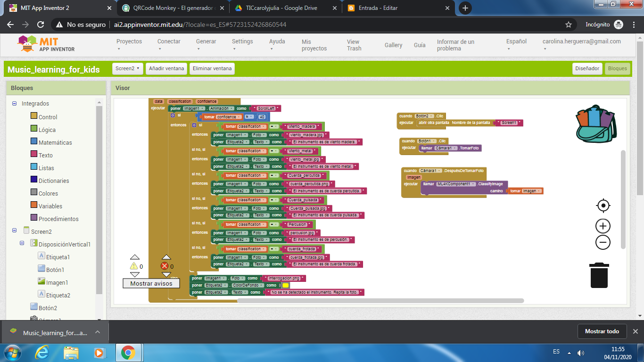Open File Explorer from taskbar
The image size is (644, 362).
click(71, 353)
